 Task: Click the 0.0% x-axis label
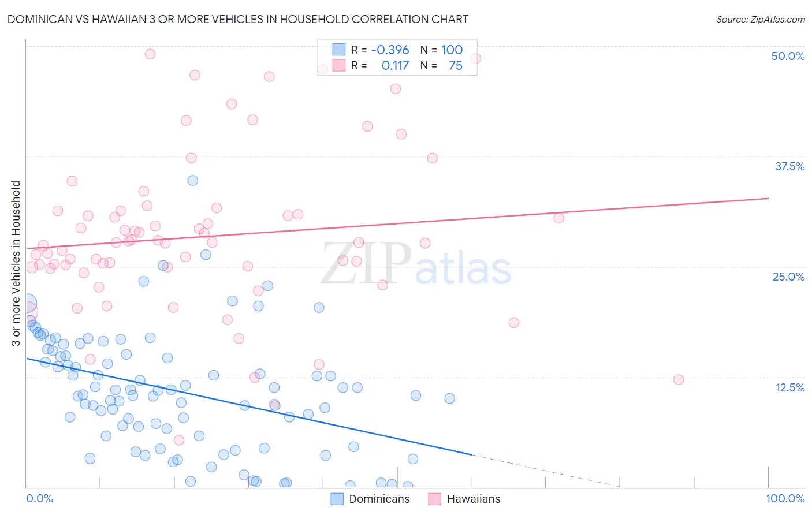(39, 498)
